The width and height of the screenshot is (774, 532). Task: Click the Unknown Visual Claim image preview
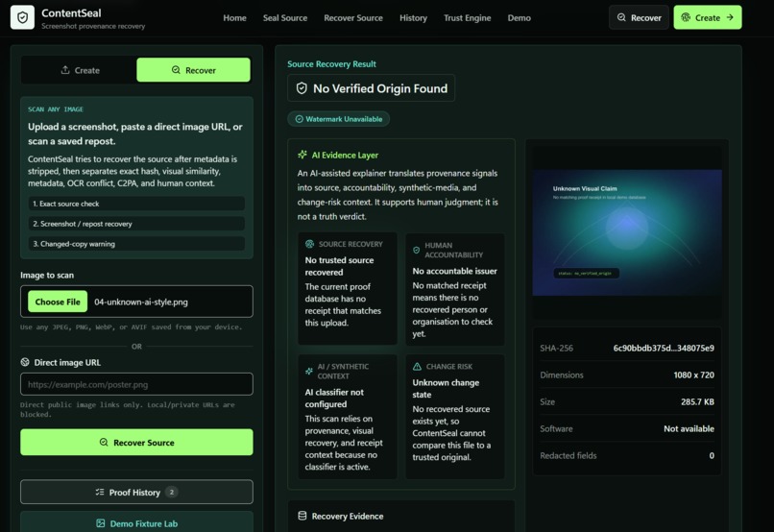627,232
